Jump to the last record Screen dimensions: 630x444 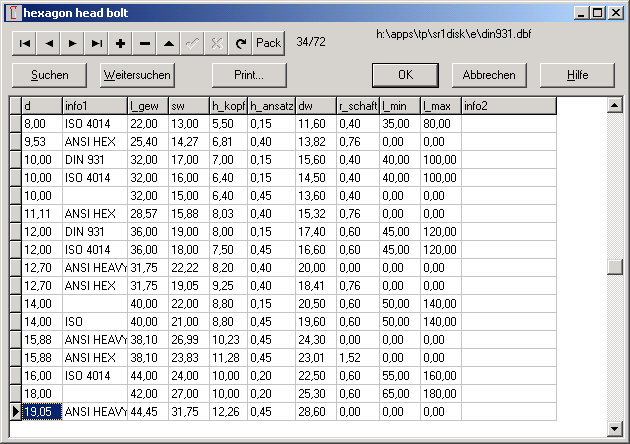pos(96,43)
